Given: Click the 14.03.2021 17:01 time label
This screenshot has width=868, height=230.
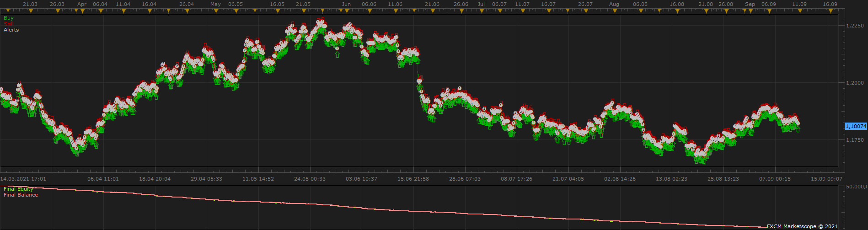Looking at the screenshot, I should click(x=23, y=179).
